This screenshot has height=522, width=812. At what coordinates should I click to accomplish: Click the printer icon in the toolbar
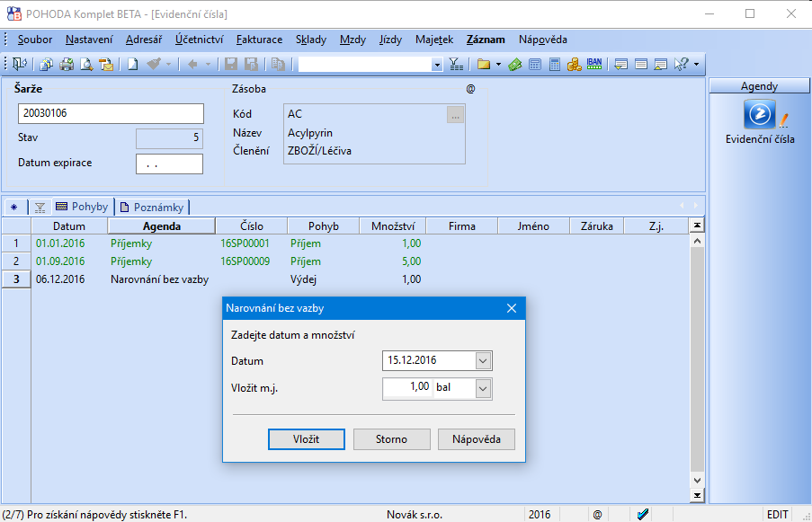(x=67, y=64)
